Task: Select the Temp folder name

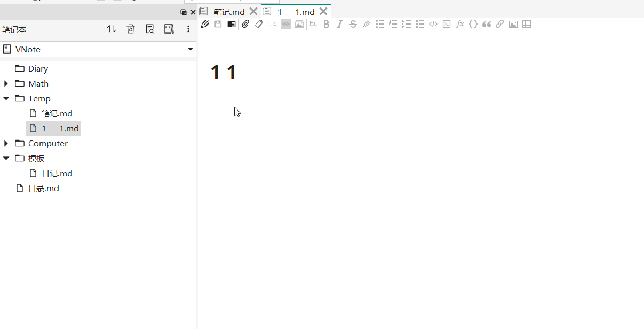Action: (x=39, y=98)
